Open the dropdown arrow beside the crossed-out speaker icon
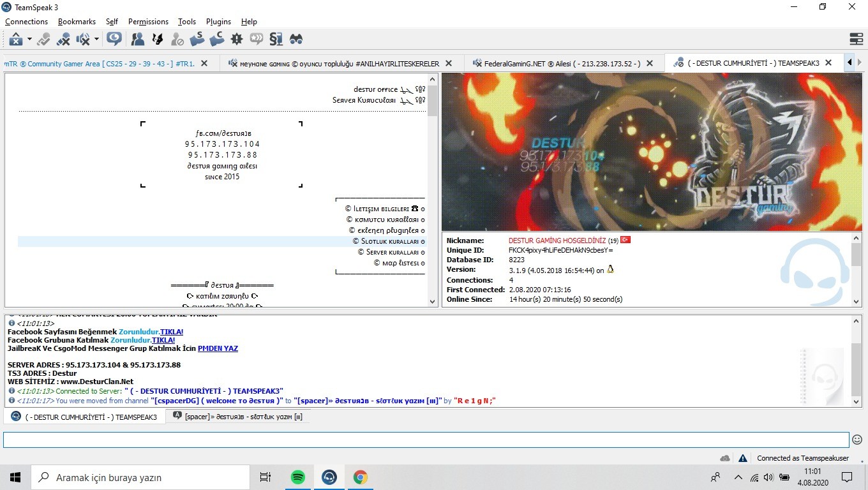Viewport: 868px width, 490px height. tap(96, 40)
